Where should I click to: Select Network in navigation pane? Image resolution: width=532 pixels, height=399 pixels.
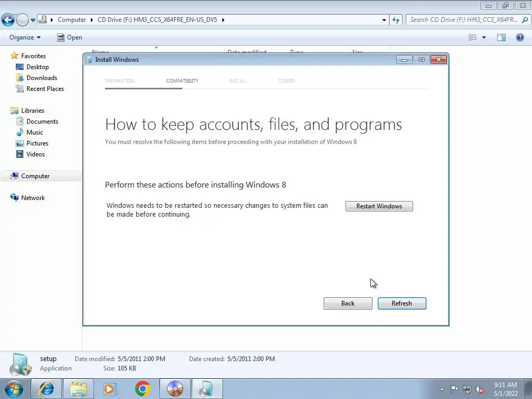(x=33, y=198)
